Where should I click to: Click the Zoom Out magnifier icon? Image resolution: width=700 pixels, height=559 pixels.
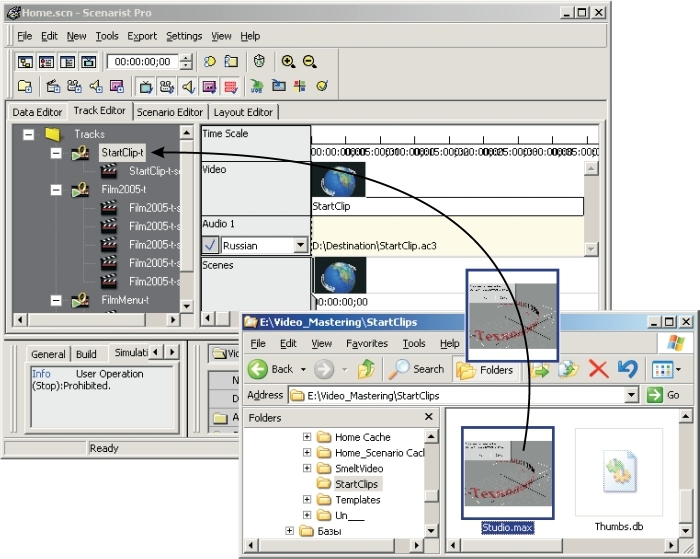[310, 62]
